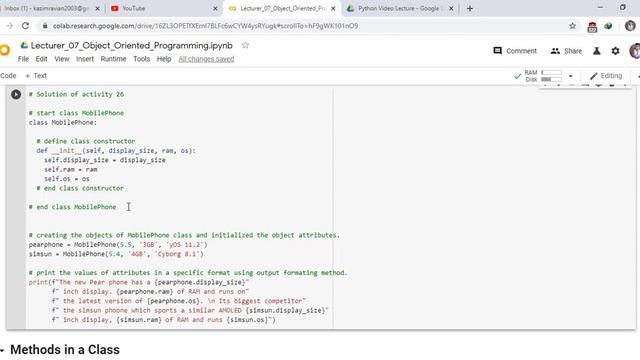
Task: Bookmark this page with the star icon
Action: click(x=572, y=26)
